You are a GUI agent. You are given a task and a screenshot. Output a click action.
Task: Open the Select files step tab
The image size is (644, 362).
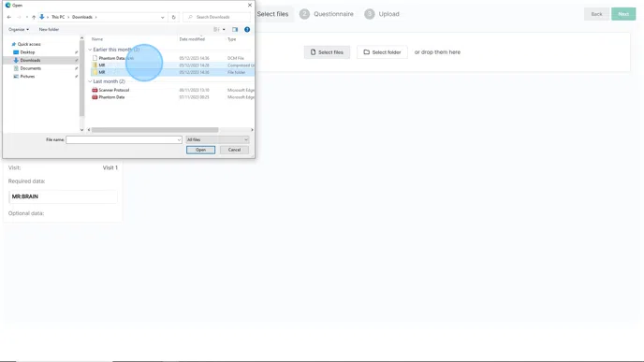point(272,14)
